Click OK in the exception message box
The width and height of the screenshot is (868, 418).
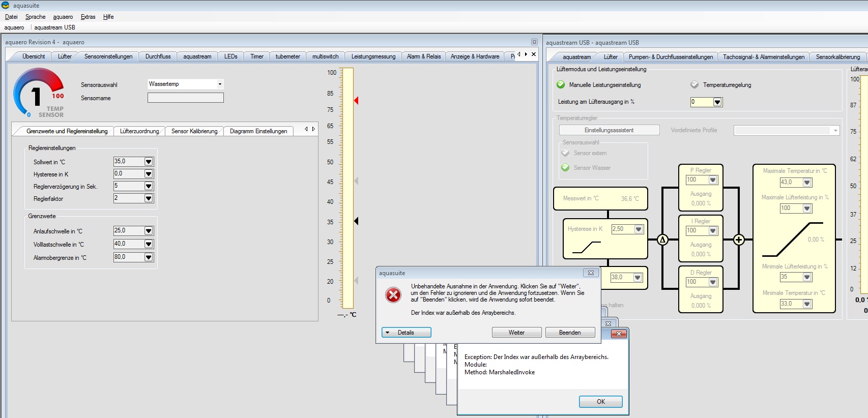click(x=600, y=402)
